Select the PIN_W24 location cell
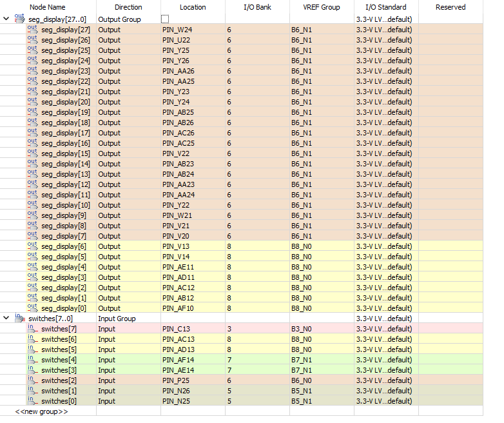Screen dimensions: 504x423 [177, 30]
